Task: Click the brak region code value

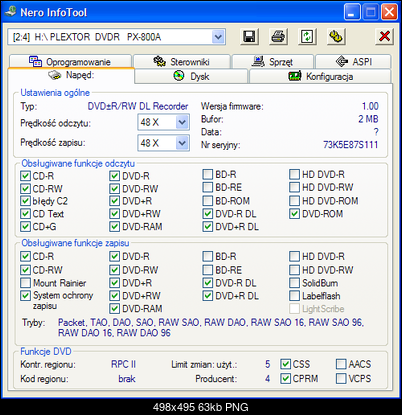Action: tap(127, 379)
